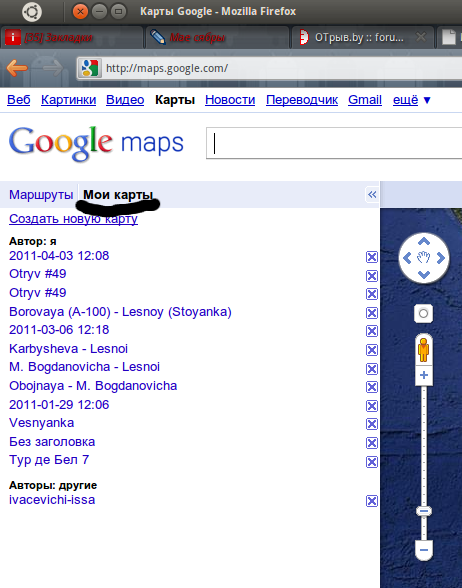Zoom in with the plus button
Screen dimensions: 462x588
coord(424,375)
